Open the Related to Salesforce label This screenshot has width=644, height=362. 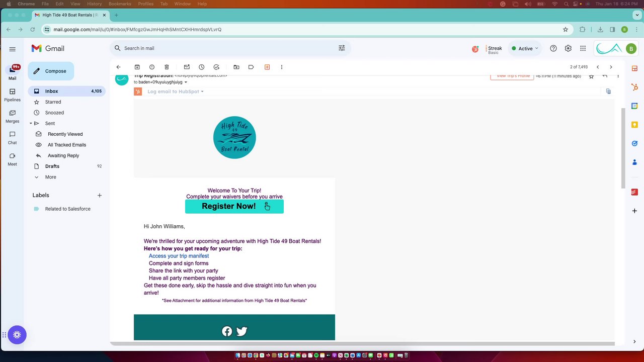click(67, 209)
